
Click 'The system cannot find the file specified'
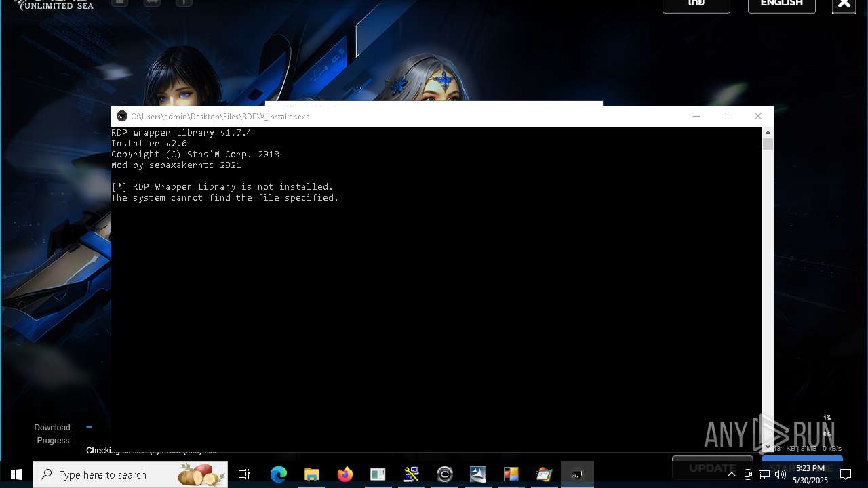[225, 198]
